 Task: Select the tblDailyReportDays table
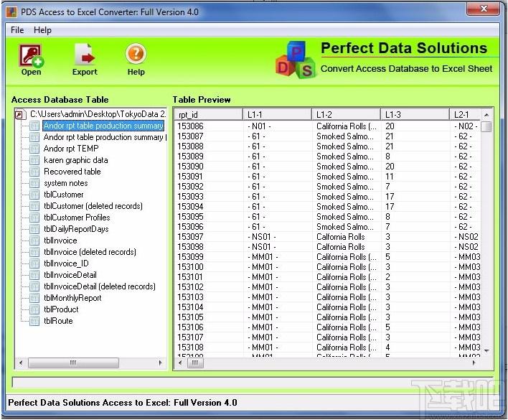pos(76,229)
